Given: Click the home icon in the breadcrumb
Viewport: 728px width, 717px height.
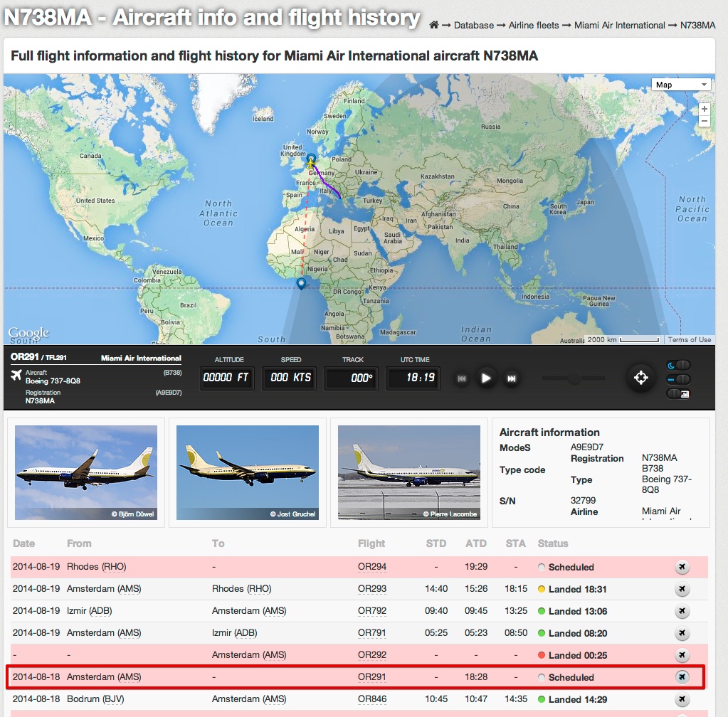Looking at the screenshot, I should [x=434, y=25].
